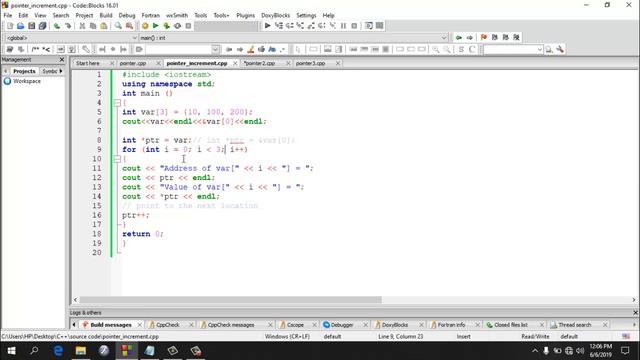Open the Debugging windows icon

point(369,26)
